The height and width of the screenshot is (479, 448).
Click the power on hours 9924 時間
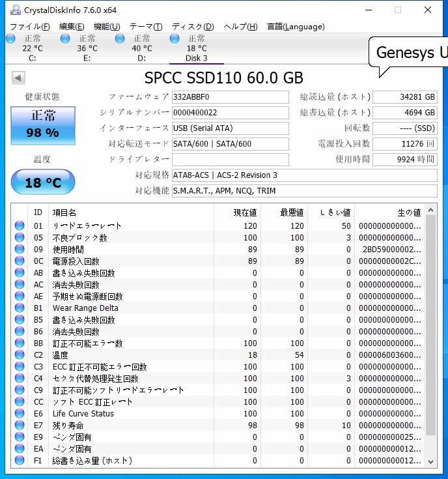tap(405, 159)
